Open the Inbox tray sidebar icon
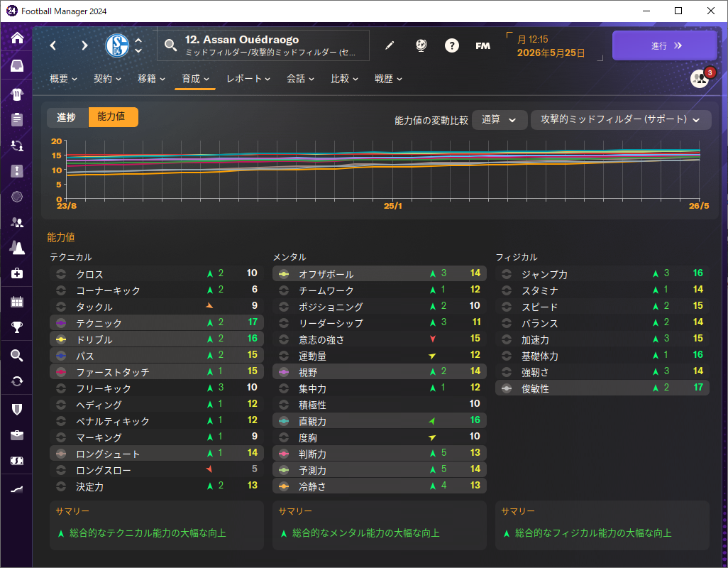 pyautogui.click(x=17, y=66)
